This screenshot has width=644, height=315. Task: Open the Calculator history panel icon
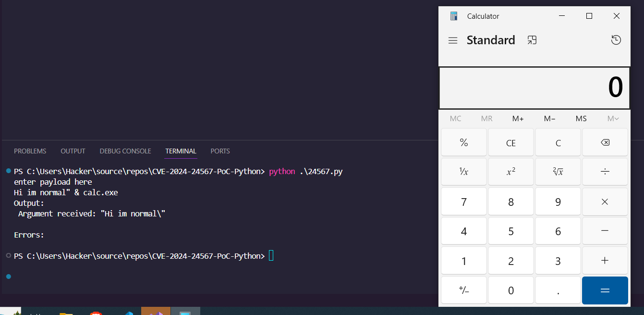[616, 40]
